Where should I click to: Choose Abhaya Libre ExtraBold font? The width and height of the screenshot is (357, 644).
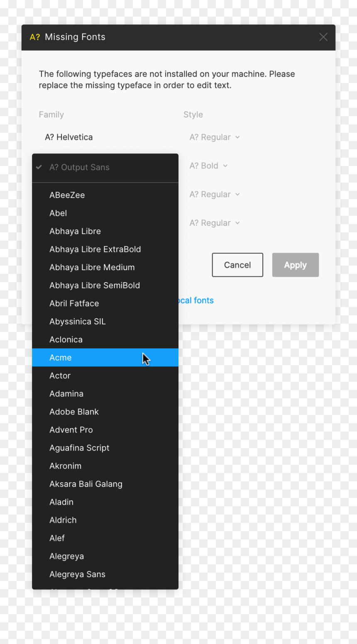tap(105, 249)
